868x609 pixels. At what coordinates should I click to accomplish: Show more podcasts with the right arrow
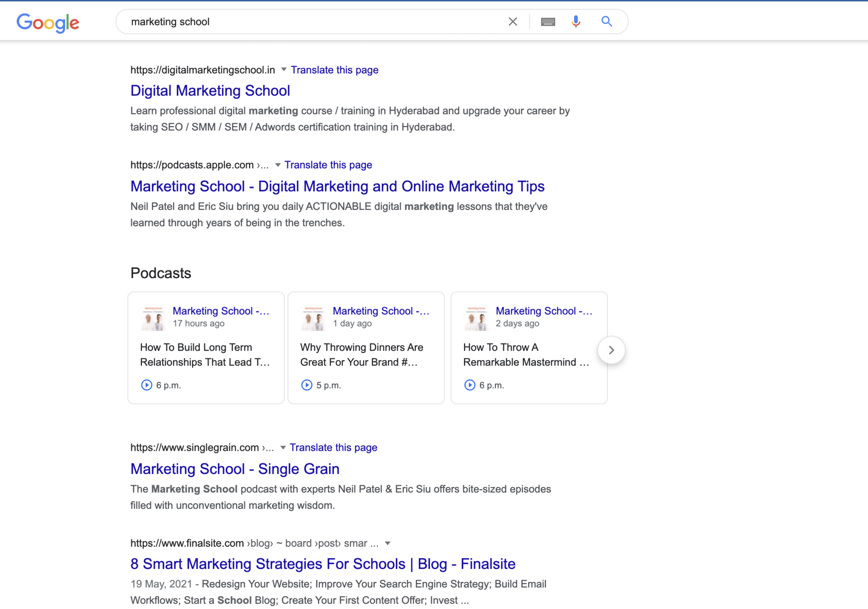(611, 350)
